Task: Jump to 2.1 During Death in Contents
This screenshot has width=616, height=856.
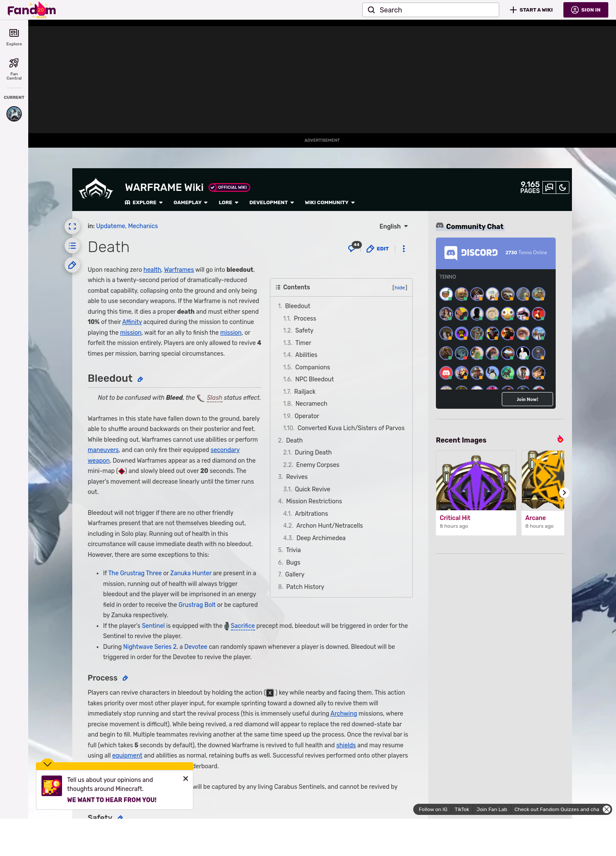Action: [x=307, y=452]
